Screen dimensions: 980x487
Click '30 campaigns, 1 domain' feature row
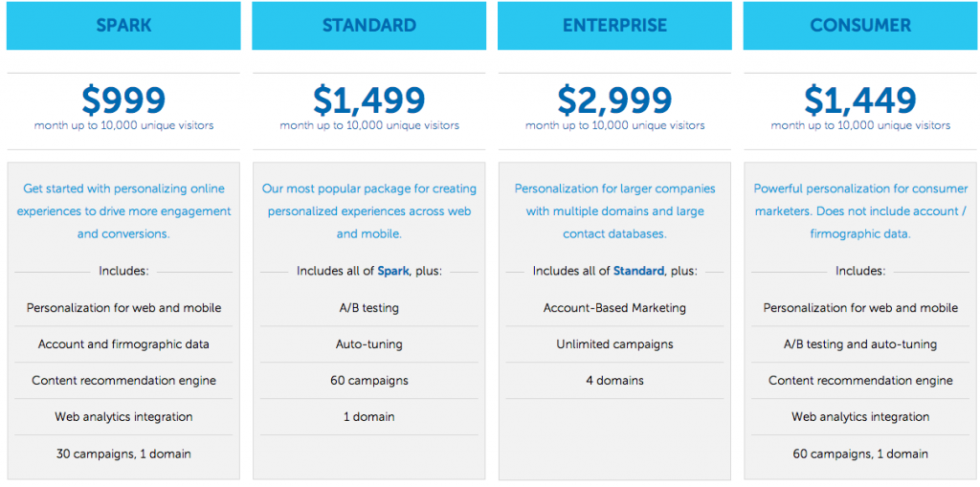coord(123,454)
